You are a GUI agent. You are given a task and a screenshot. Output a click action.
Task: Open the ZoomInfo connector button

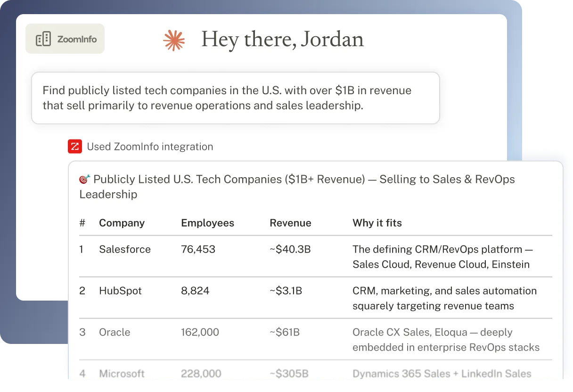[65, 39]
